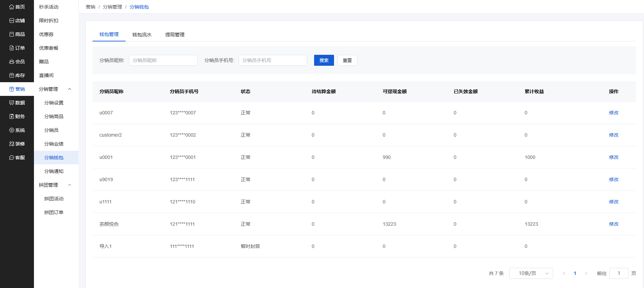644x288 pixels.
Task: Open the 订单 orders icon
Action: (x=12, y=48)
